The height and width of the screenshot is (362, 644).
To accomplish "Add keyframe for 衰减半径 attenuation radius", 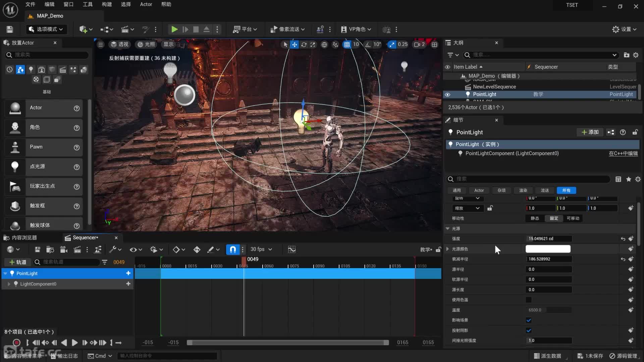I will point(631,259).
